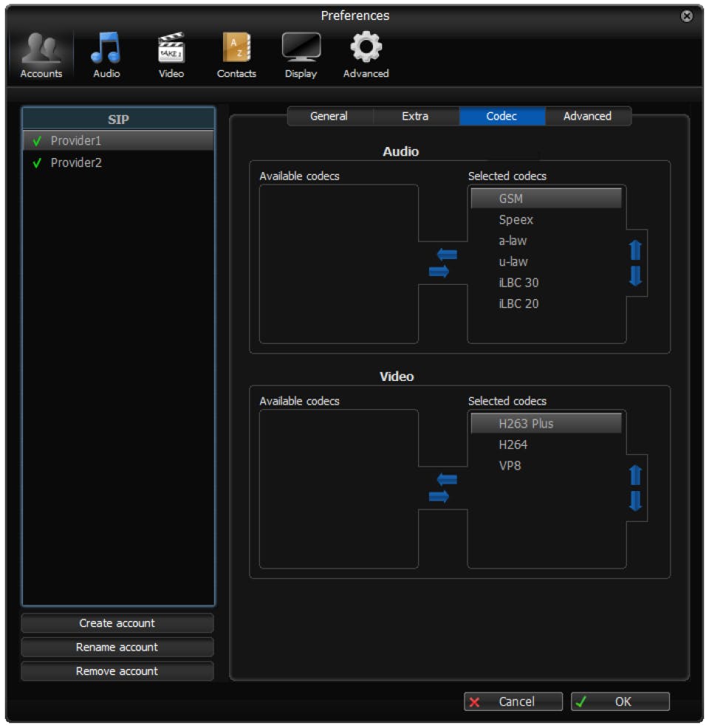The height and width of the screenshot is (728, 709).
Task: Switch to the General tab
Action: click(329, 116)
